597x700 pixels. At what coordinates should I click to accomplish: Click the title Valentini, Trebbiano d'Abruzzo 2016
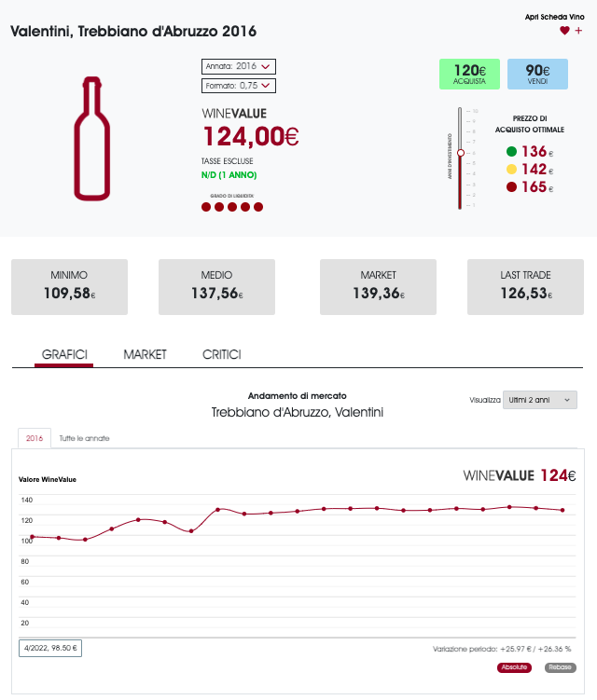tap(133, 32)
